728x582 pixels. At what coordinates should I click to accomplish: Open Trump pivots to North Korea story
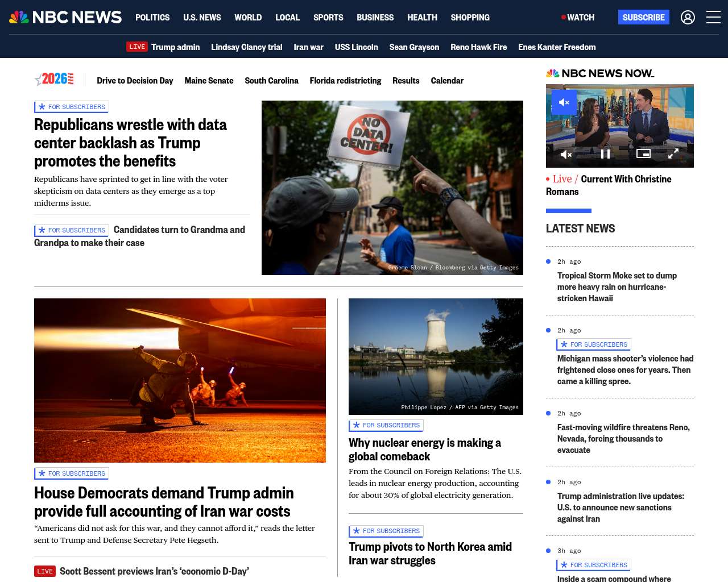[x=430, y=554]
